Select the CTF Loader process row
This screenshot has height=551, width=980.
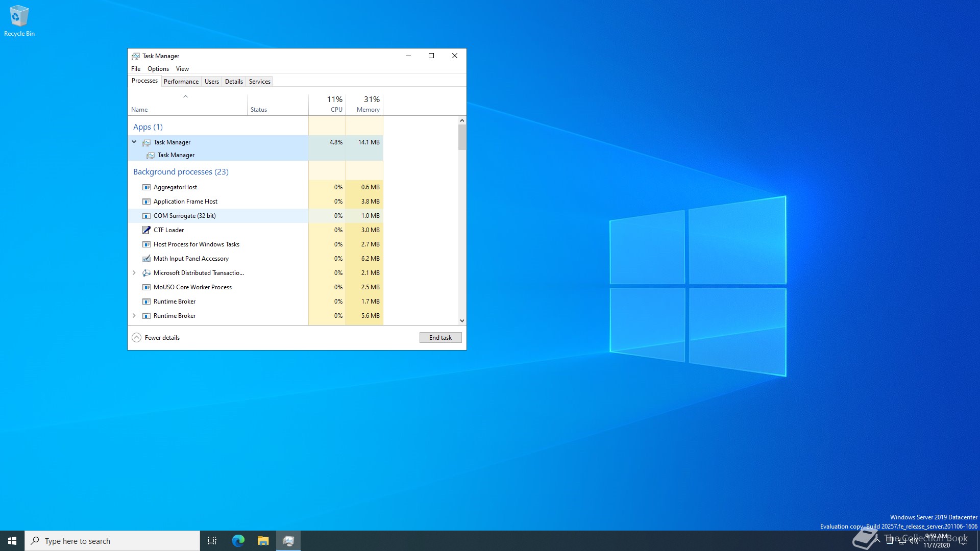tap(255, 230)
